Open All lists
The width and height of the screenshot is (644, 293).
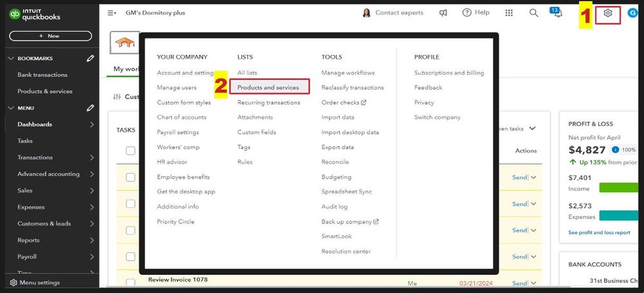tap(248, 73)
